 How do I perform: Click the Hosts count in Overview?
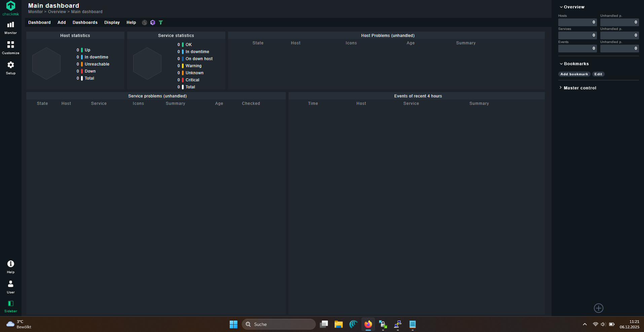[577, 22]
